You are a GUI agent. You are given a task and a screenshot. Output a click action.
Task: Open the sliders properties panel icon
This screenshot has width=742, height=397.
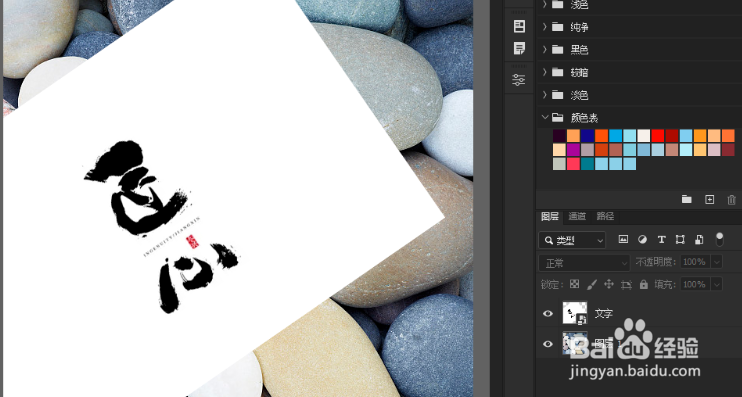pos(519,80)
